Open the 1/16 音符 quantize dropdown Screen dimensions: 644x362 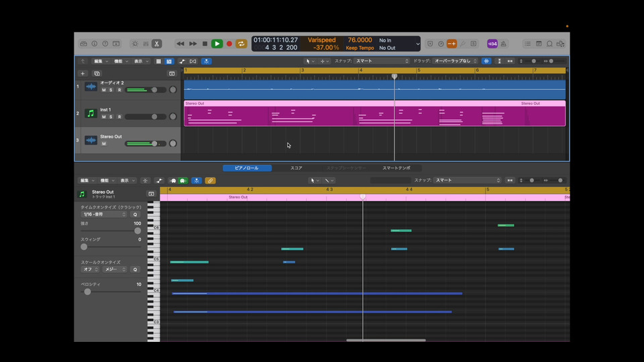pyautogui.click(x=104, y=215)
